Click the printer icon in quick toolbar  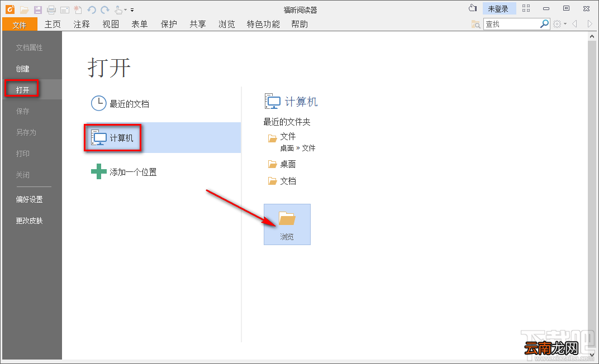[51, 10]
